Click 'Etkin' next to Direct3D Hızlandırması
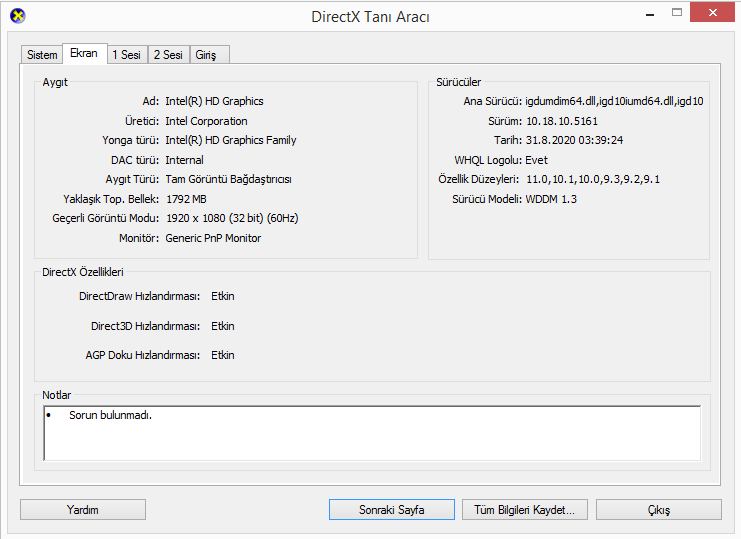This screenshot has height=539, width=741. 223,326
